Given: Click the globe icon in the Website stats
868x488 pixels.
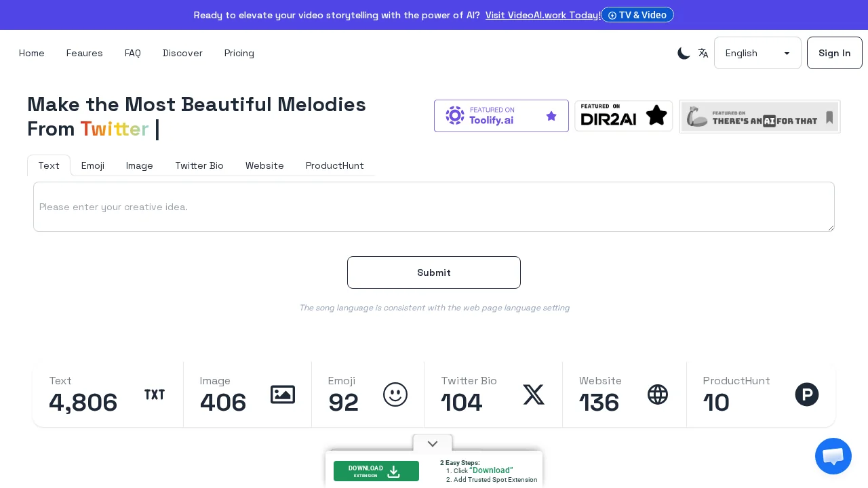Looking at the screenshot, I should coord(658,394).
